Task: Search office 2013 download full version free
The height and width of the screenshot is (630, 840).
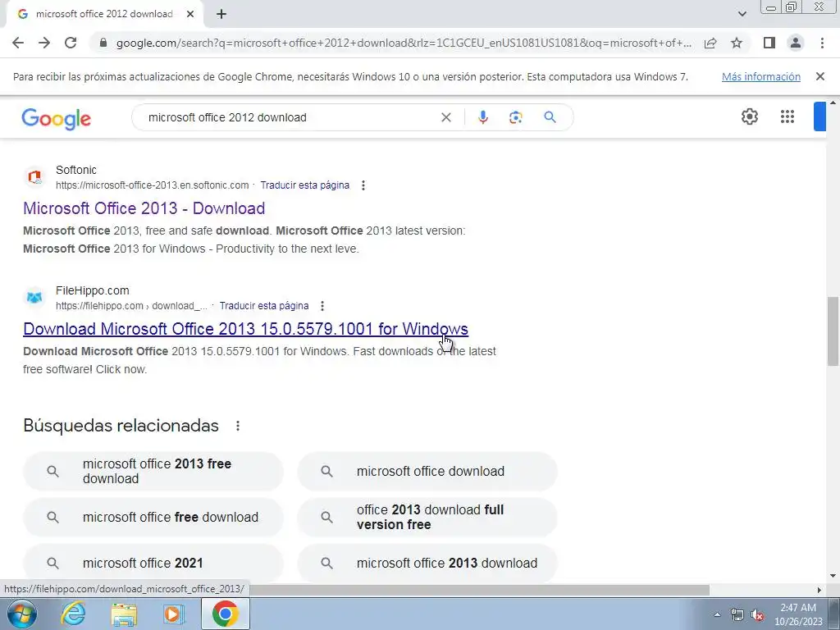Action: click(x=427, y=518)
